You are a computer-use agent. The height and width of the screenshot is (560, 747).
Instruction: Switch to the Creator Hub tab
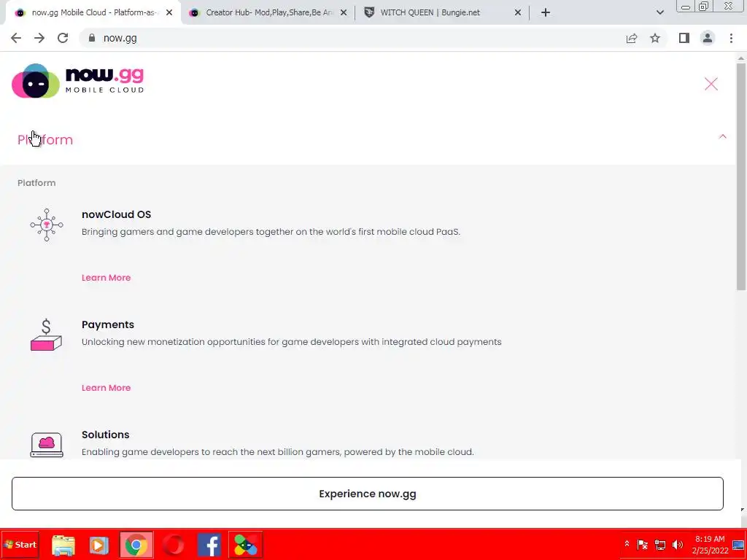pos(269,13)
